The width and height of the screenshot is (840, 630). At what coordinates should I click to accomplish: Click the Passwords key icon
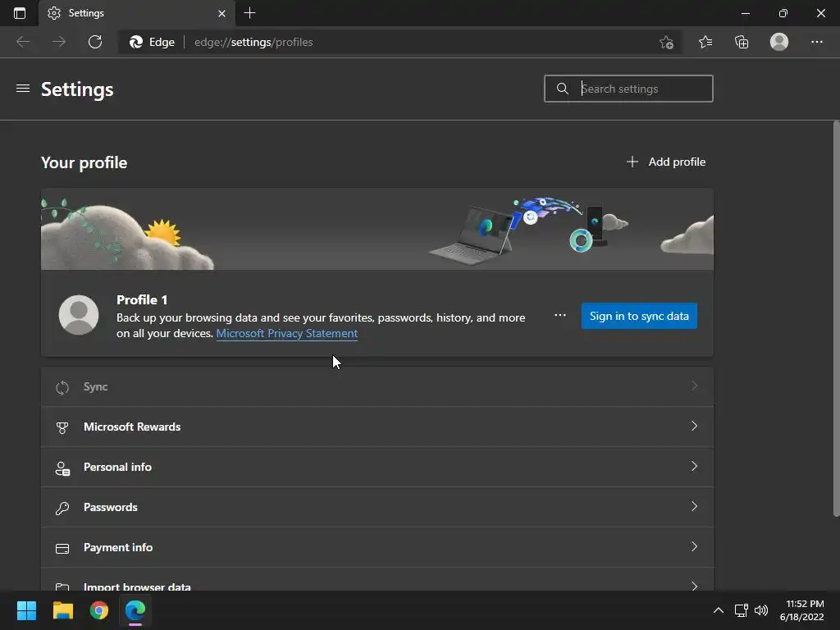tap(62, 508)
